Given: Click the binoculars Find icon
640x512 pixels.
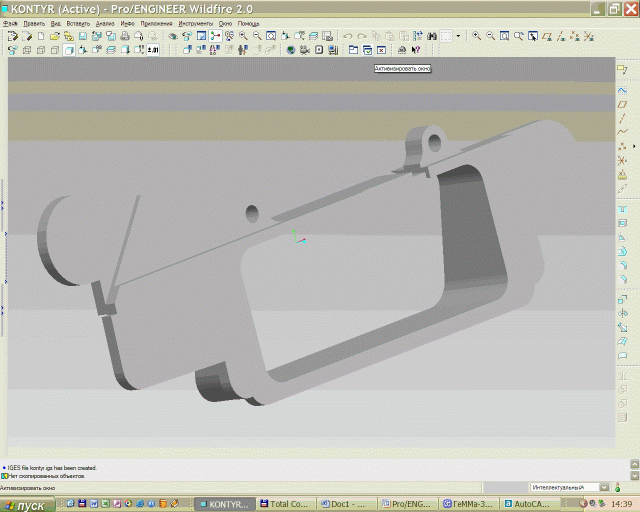Looking at the screenshot, I should pyautogui.click(x=432, y=36).
